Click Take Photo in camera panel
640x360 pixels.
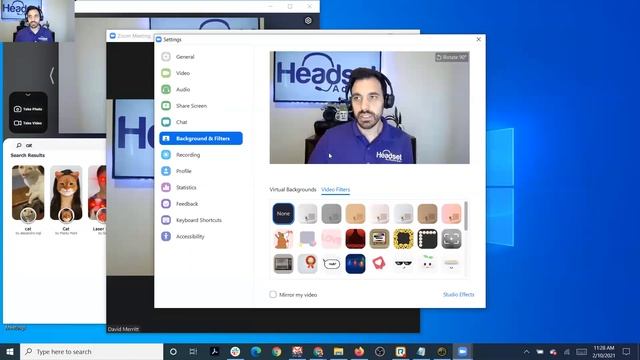[x=28, y=109]
